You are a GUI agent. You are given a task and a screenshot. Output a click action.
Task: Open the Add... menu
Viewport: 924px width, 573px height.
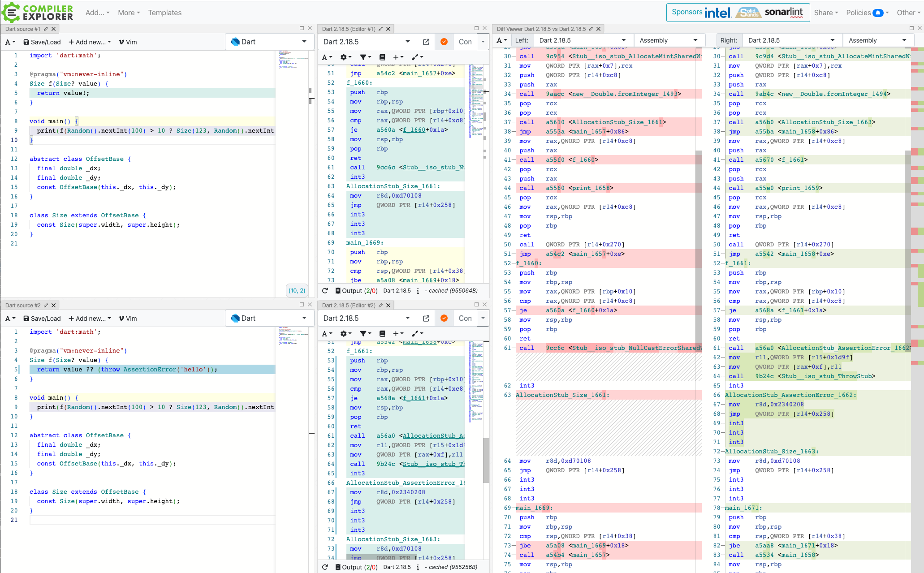pyautogui.click(x=97, y=13)
